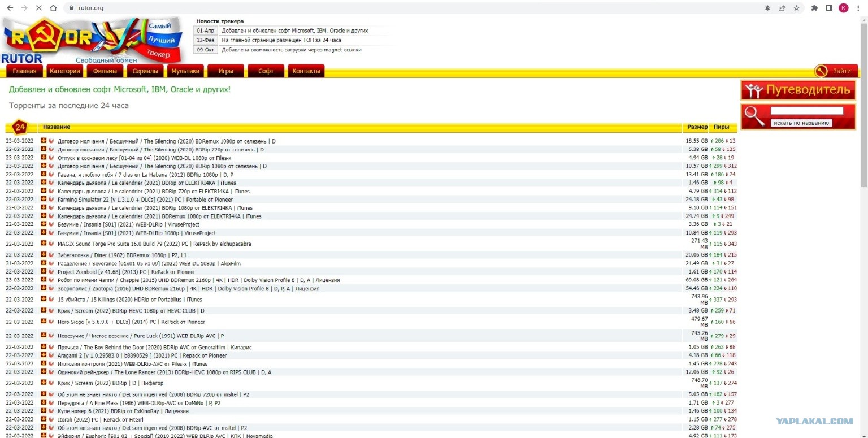Viewport: 868px width, 438px height.
Task: Open the Главная menu item
Action: (x=24, y=71)
